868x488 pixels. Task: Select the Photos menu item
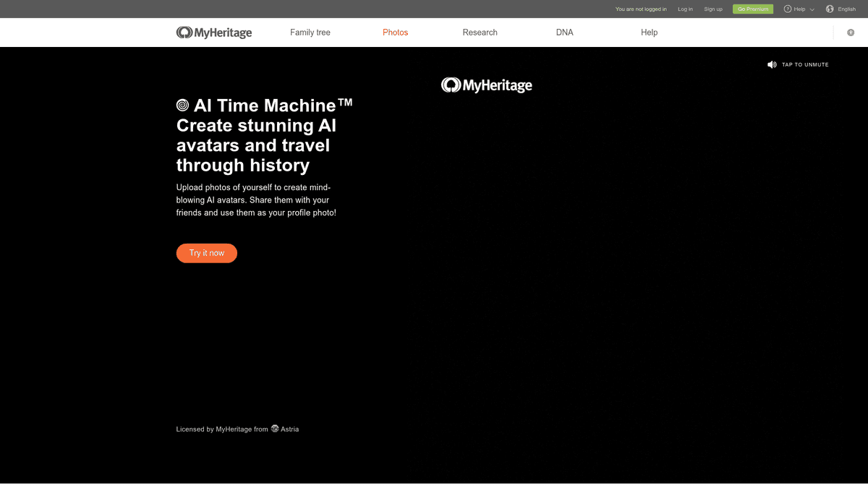396,33
